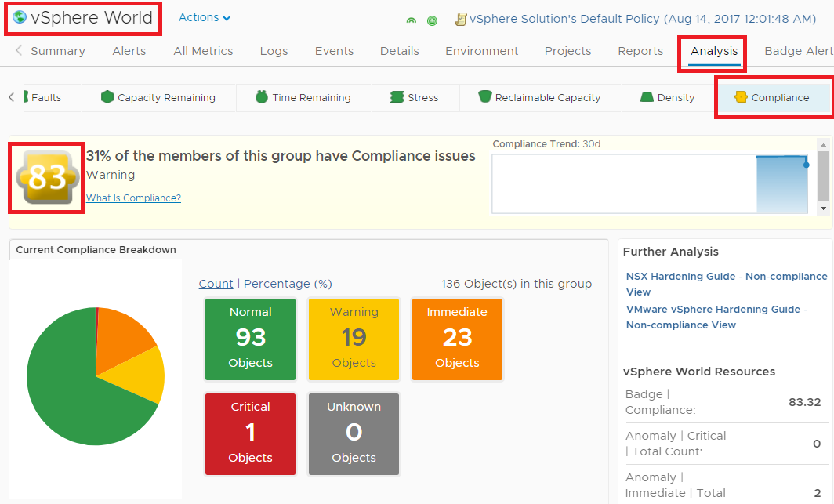Click the Time Remaining clock badge icon
The width and height of the screenshot is (834, 504).
pyautogui.click(x=262, y=96)
